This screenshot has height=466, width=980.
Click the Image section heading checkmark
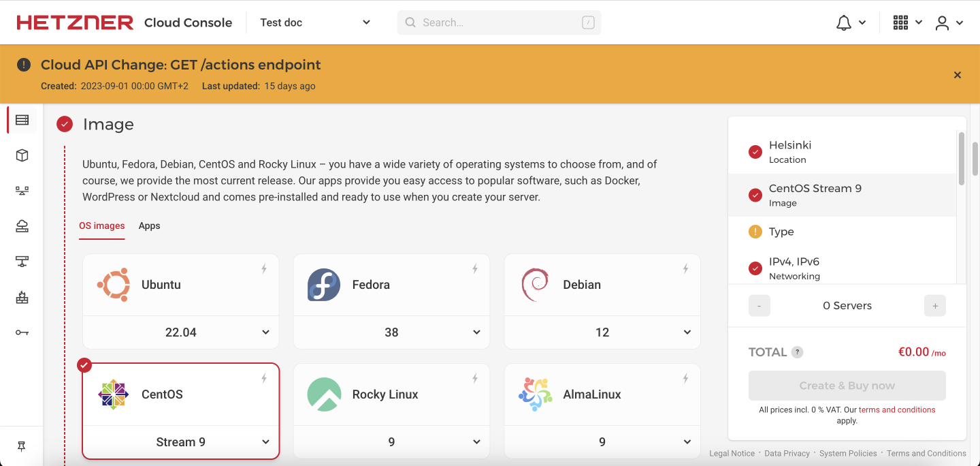[x=65, y=124]
